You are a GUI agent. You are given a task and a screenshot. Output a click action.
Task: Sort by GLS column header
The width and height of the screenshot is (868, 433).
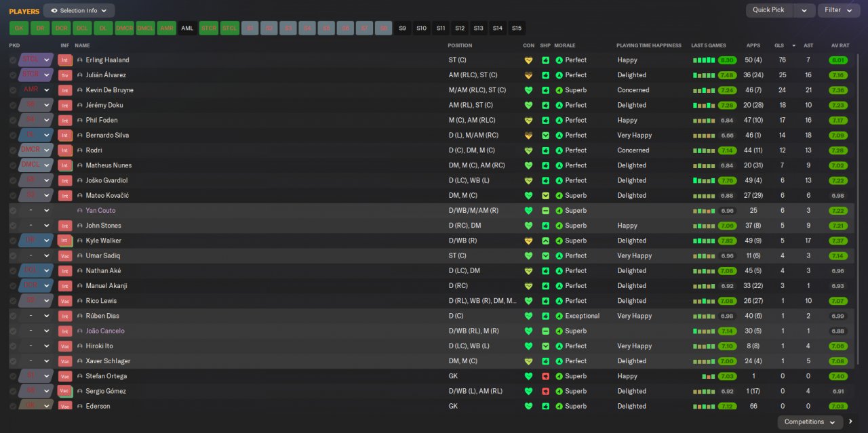779,45
